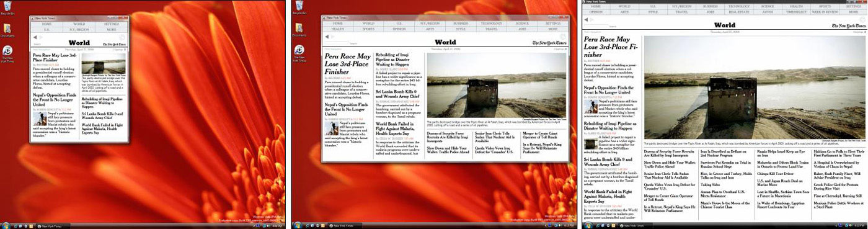Open 'Peru Race May Lose 3rd-Place Finisher' in maximized window

611,47
